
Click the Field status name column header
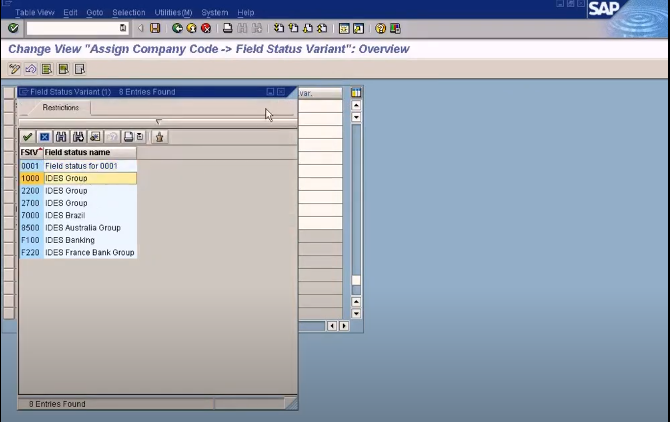pyautogui.click(x=90, y=152)
